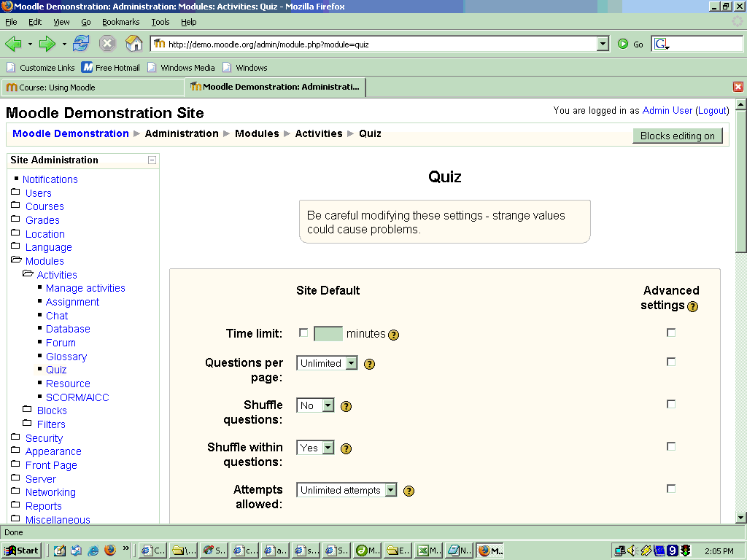
Task: Open the Edit menu
Action: 35,22
